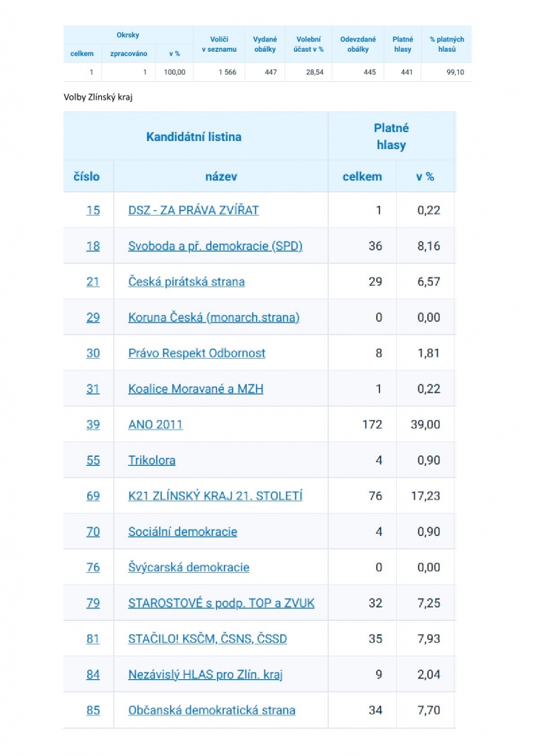Image resolution: width=535 pixels, height=756 pixels.
Task: Click Nezávislý HLAS pro Zlín. kraj link
Action: pyautogui.click(x=205, y=675)
